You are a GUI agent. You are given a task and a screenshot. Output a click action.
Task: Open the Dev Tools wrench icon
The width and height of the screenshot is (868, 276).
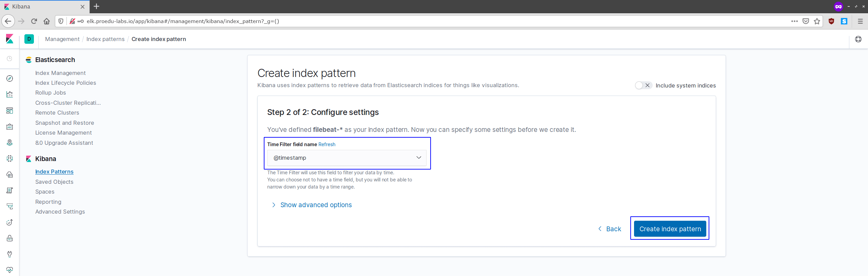pos(9,254)
